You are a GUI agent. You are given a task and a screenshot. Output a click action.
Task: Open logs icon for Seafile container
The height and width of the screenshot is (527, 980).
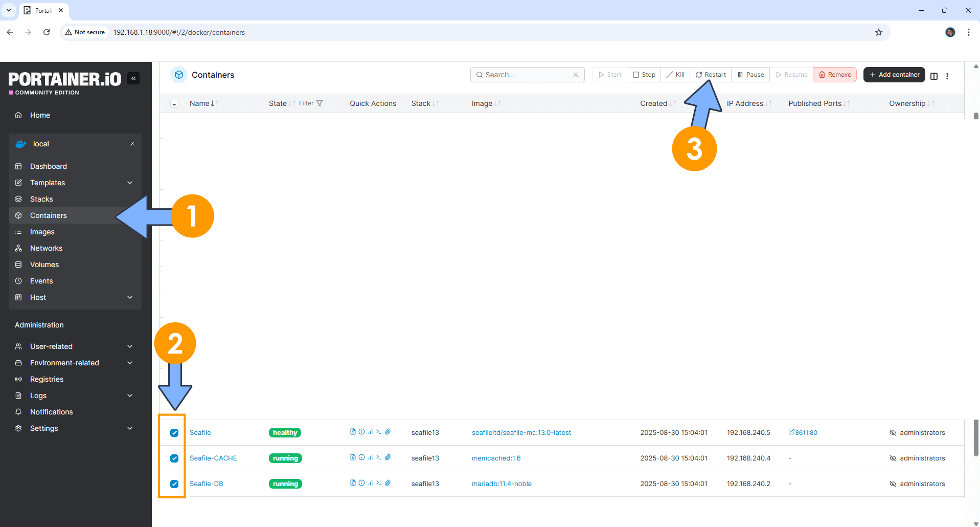pos(353,432)
